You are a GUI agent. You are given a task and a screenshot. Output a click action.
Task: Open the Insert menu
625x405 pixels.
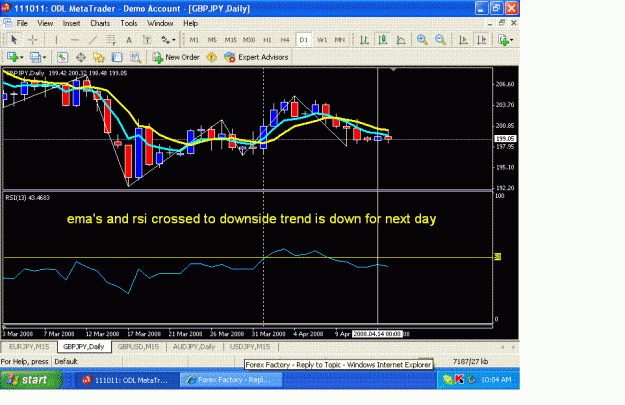pyautogui.click(x=71, y=23)
